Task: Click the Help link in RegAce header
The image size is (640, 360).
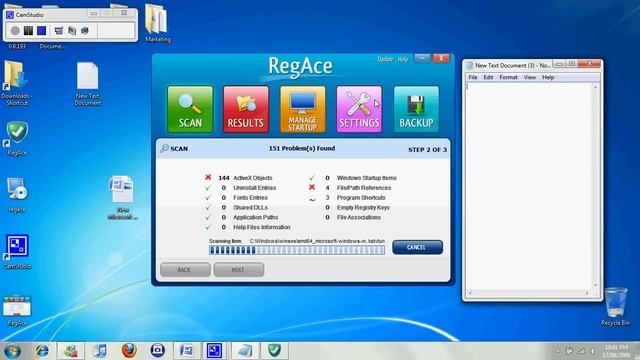Action: click(x=402, y=59)
